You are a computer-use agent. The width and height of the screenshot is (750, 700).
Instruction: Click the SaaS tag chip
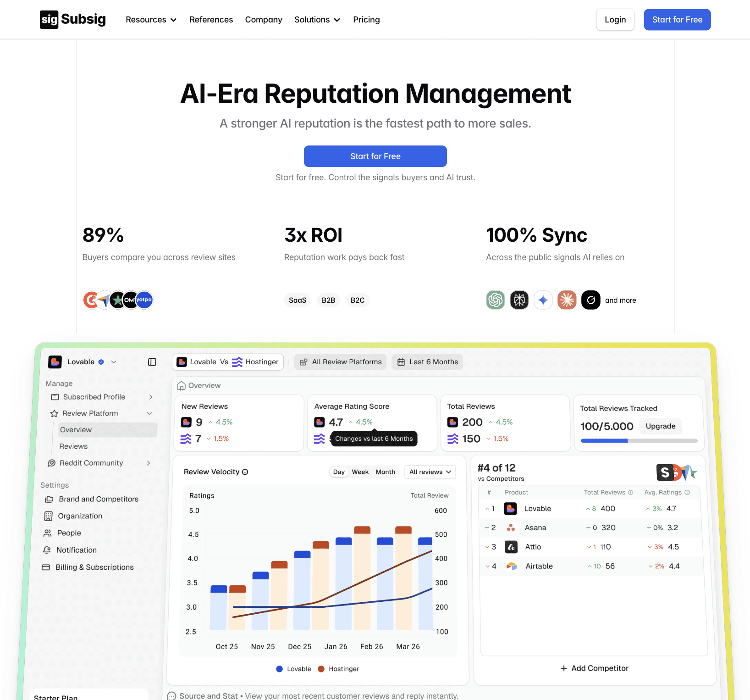(298, 300)
